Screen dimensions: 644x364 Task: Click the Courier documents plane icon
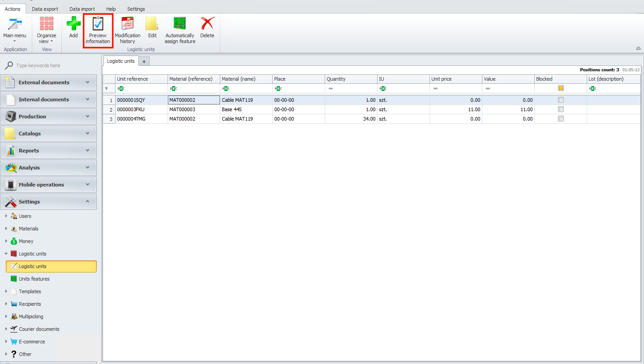[14, 329]
